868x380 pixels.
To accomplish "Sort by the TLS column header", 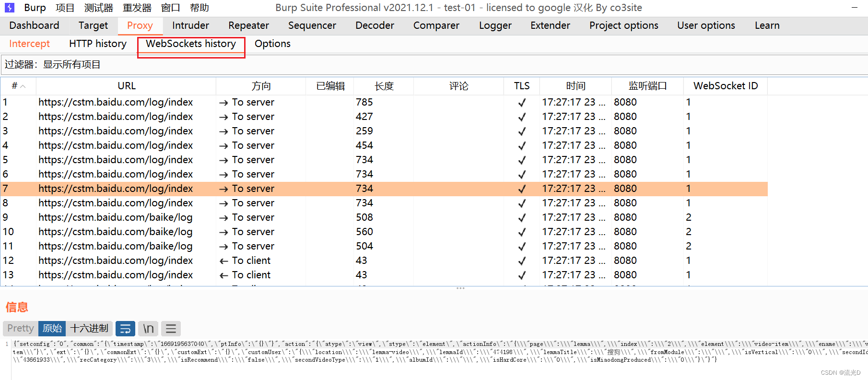I will [x=522, y=86].
